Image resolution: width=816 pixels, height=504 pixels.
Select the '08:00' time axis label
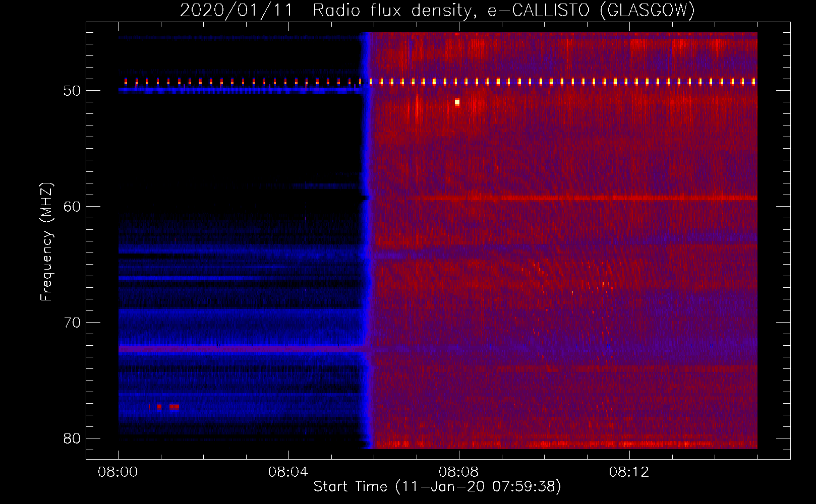[118, 472]
